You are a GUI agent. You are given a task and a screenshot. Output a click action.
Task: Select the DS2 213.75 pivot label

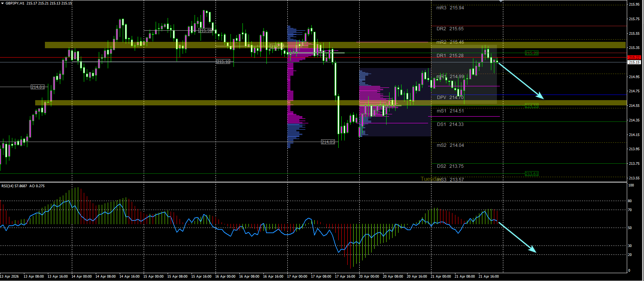click(451, 166)
